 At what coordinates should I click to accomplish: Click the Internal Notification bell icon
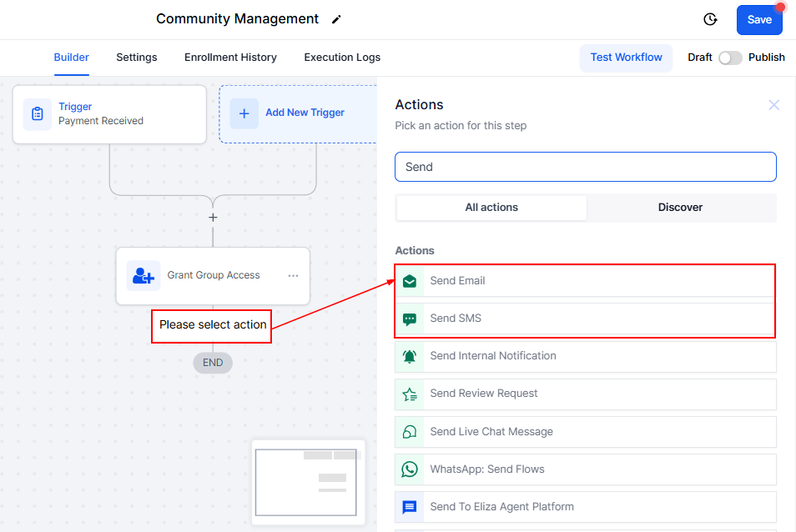pyautogui.click(x=410, y=357)
